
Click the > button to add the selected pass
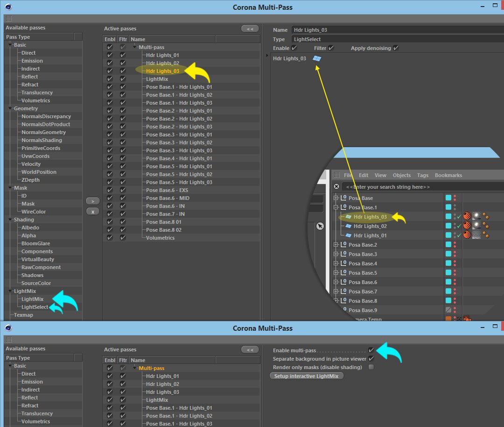click(x=93, y=201)
